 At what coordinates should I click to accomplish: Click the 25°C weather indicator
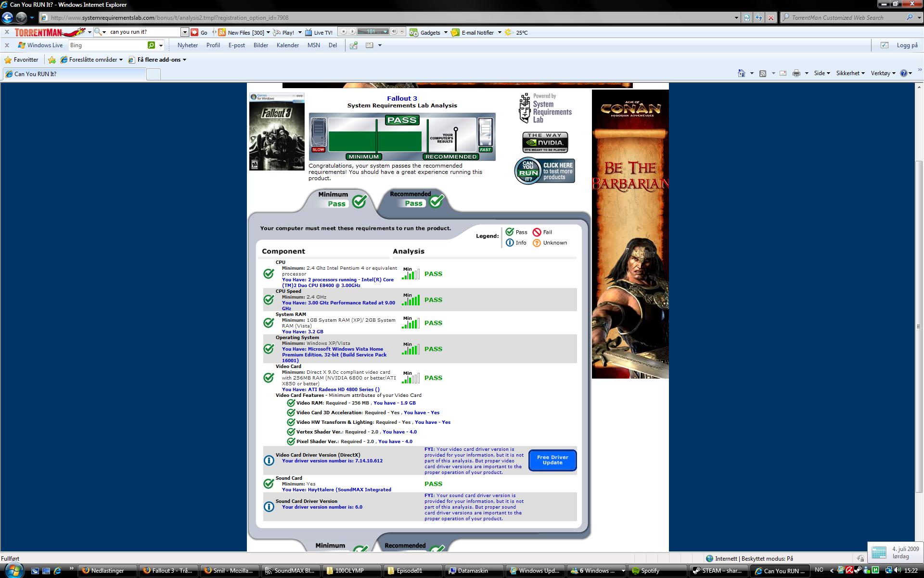pyautogui.click(x=516, y=32)
